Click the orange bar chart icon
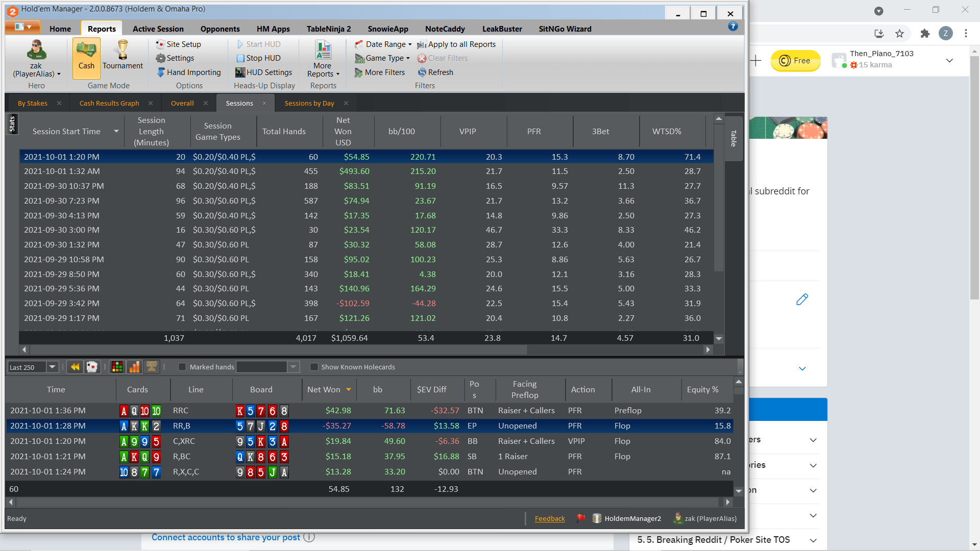Screen dimensions: 980x551 pyautogui.click(x=134, y=367)
